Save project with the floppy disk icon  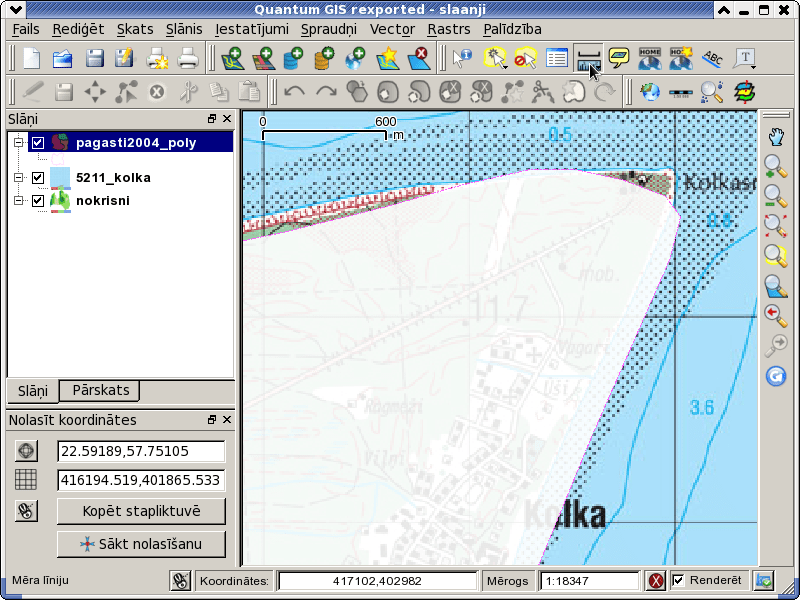(94, 59)
